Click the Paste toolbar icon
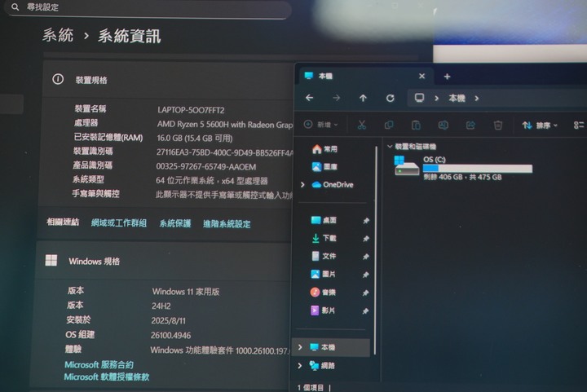Viewport: 587px width, 392px height. [x=416, y=125]
